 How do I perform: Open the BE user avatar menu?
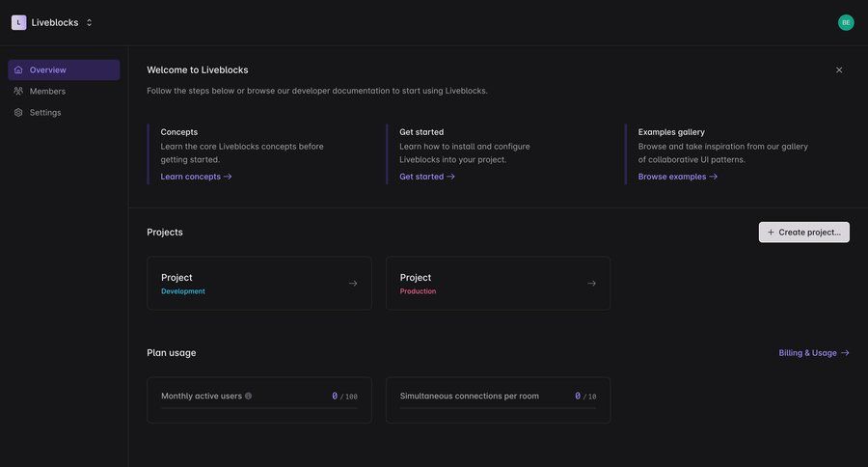click(x=845, y=23)
